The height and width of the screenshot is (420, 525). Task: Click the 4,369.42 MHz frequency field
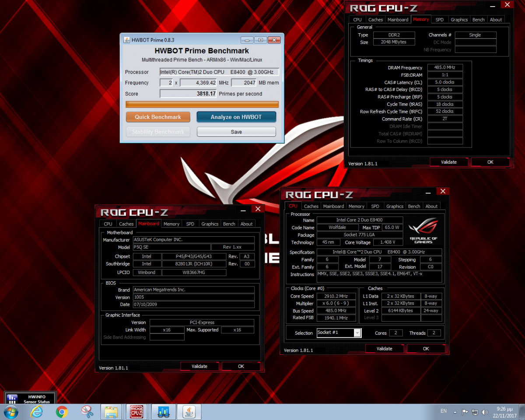199,83
